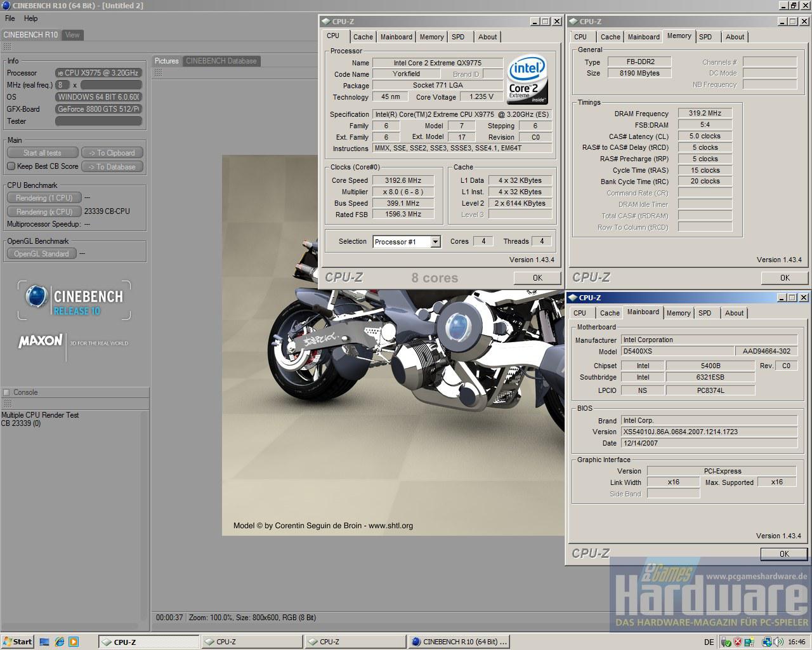The width and height of the screenshot is (812, 650).
Task: Enable Keep Best CB Score checkbox
Action: click(x=11, y=166)
